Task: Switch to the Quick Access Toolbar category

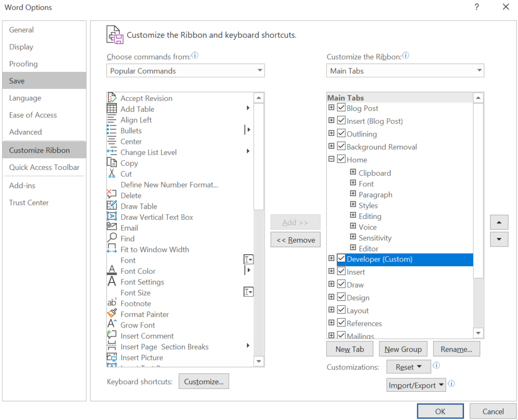Action: (x=44, y=167)
